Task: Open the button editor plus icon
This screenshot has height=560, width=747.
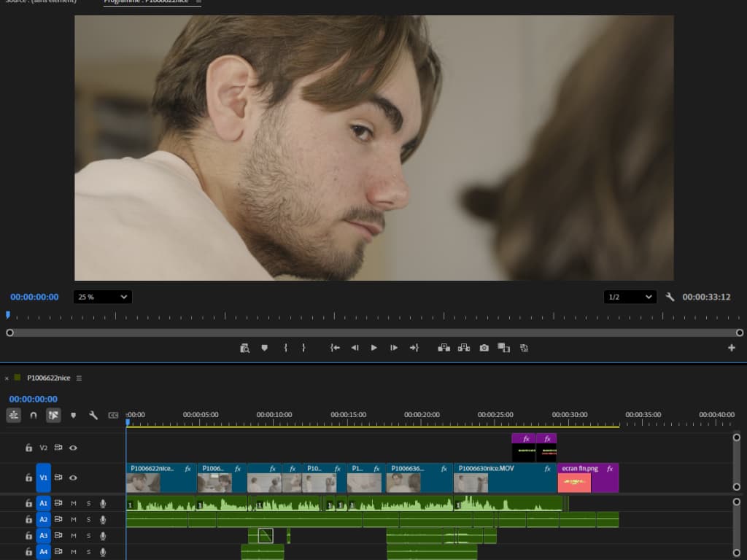Action: (x=732, y=348)
